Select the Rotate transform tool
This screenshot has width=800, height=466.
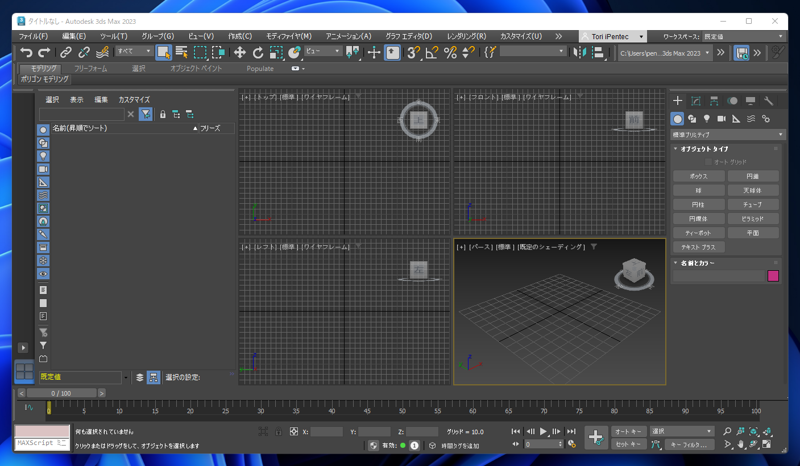(x=258, y=52)
